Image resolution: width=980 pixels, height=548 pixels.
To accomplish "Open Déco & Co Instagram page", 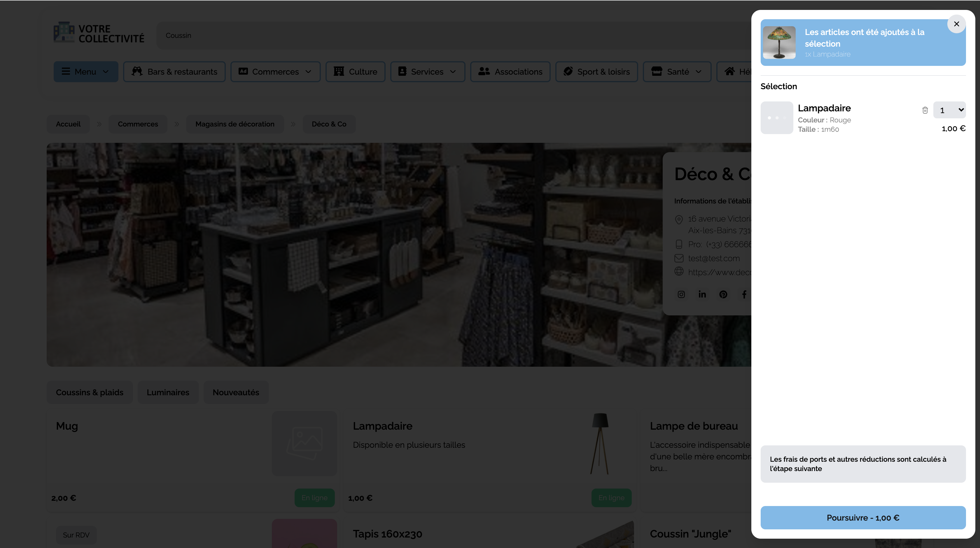I will pyautogui.click(x=681, y=294).
